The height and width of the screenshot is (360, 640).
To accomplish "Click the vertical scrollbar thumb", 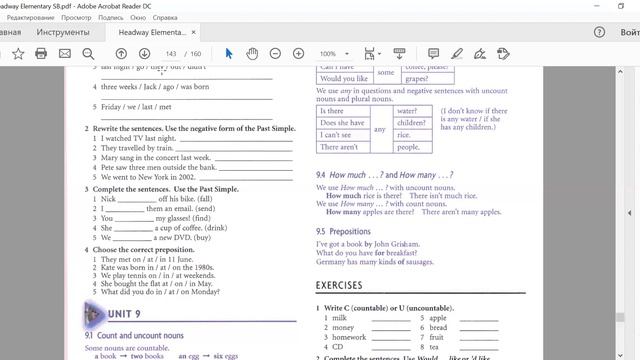I will [x=620, y=317].
